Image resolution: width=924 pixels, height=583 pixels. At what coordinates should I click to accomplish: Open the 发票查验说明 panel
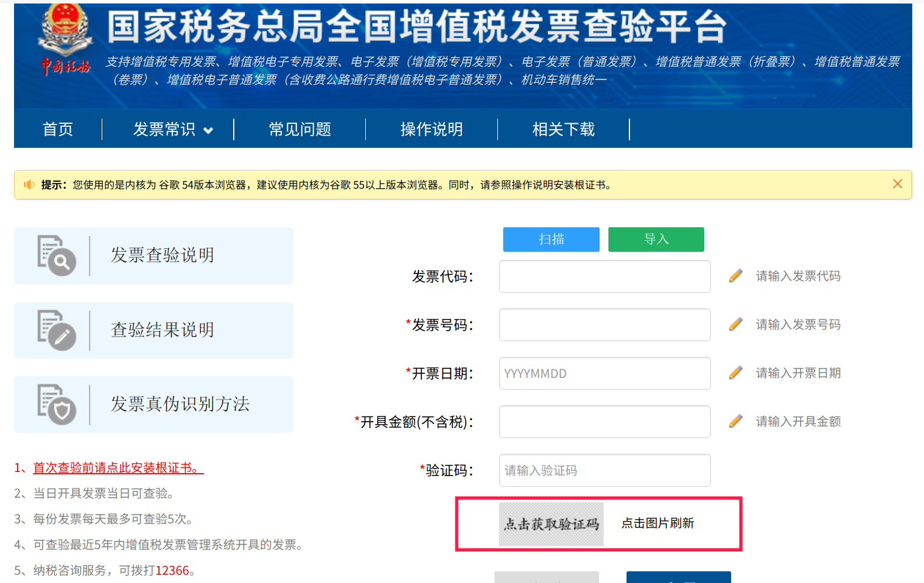coord(154,256)
